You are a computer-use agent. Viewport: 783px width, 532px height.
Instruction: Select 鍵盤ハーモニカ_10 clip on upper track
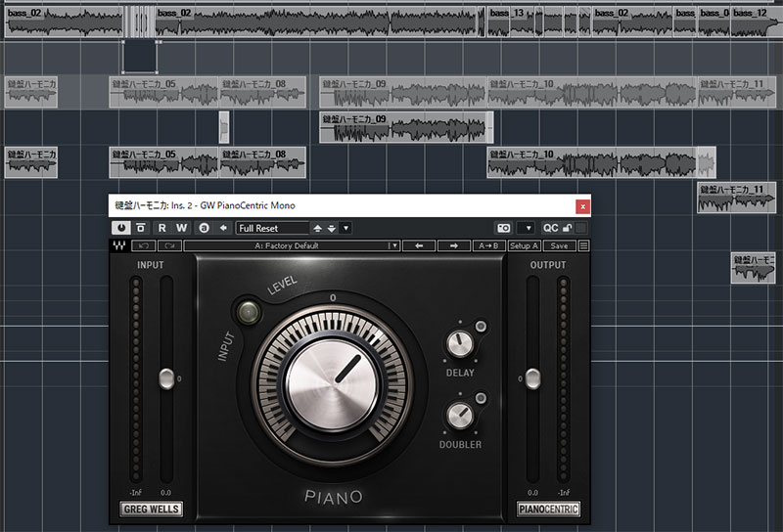coord(592,92)
